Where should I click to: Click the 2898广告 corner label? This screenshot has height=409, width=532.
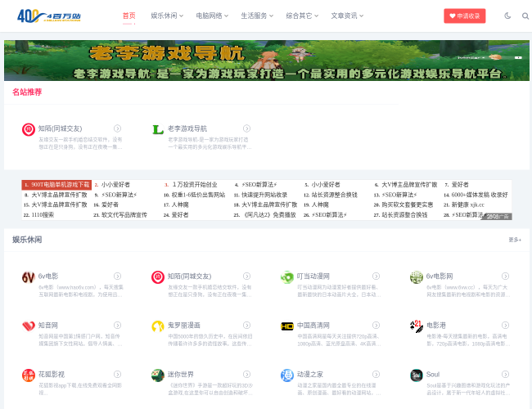(497, 217)
